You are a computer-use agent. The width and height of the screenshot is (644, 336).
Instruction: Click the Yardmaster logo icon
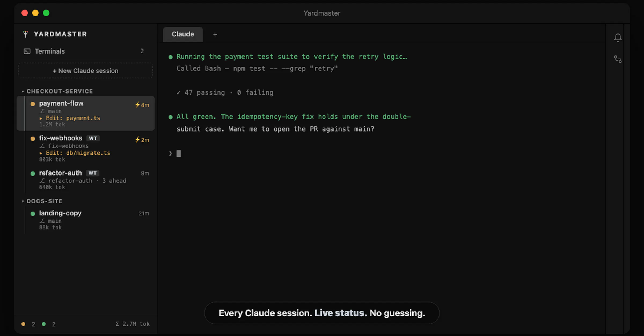coord(25,34)
